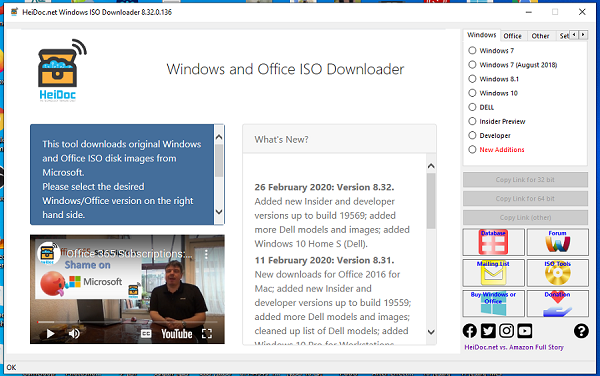600x376 pixels.
Task: Select Windows 7 (August 2018) option
Action: tap(513, 65)
